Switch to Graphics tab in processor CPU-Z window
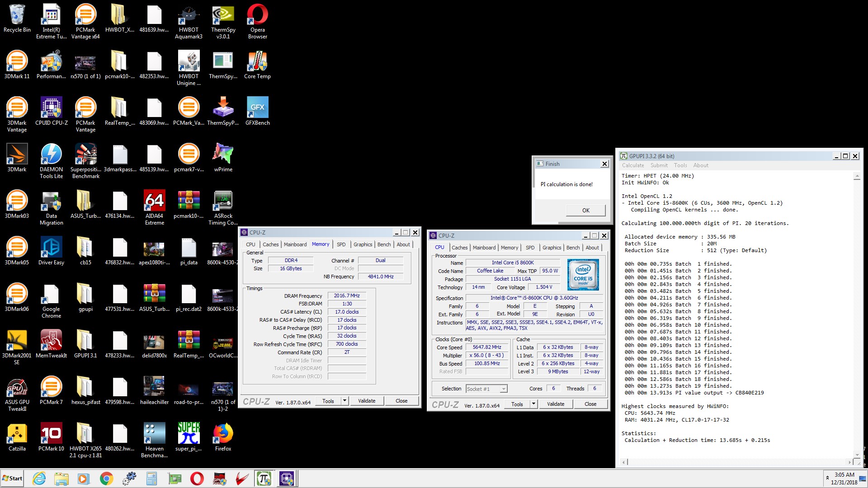The height and width of the screenshot is (488, 868). tap(552, 248)
